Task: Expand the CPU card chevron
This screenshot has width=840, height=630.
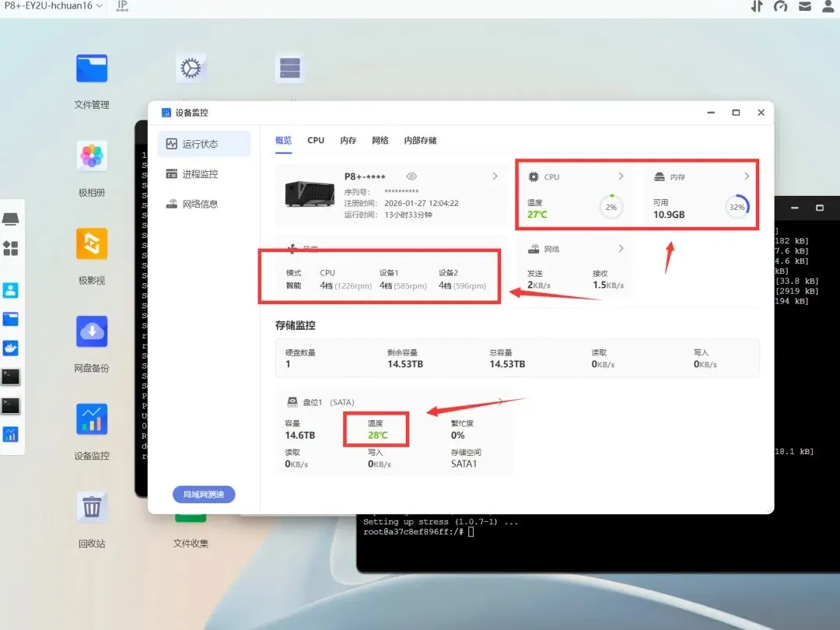Action: point(621,176)
